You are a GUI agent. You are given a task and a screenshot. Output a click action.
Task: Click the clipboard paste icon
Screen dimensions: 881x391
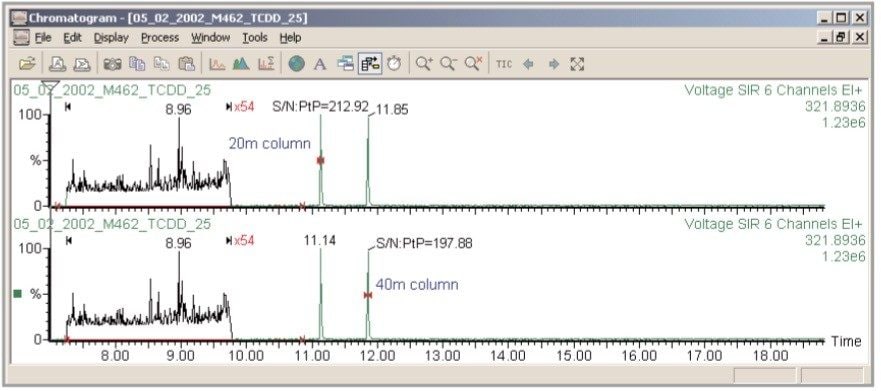(x=186, y=64)
